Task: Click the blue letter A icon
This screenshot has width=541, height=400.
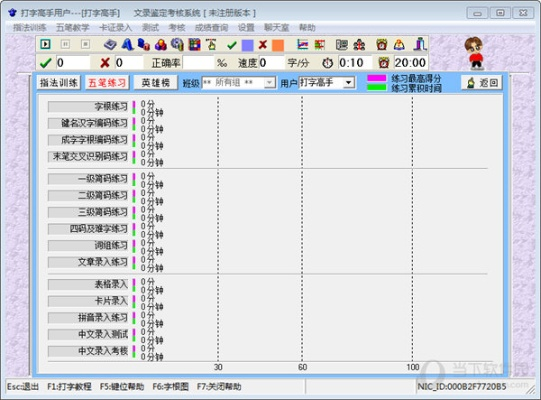Action: coord(127,45)
